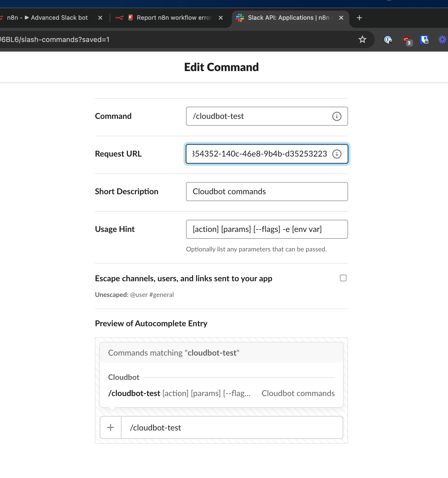
Task: Click the Optionally list any parameters help text
Action: pos(256,249)
